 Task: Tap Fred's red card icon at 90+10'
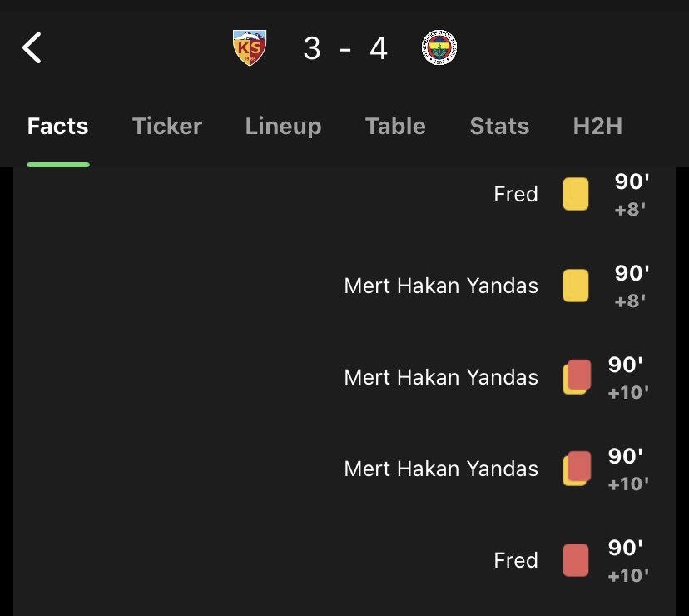click(x=576, y=560)
